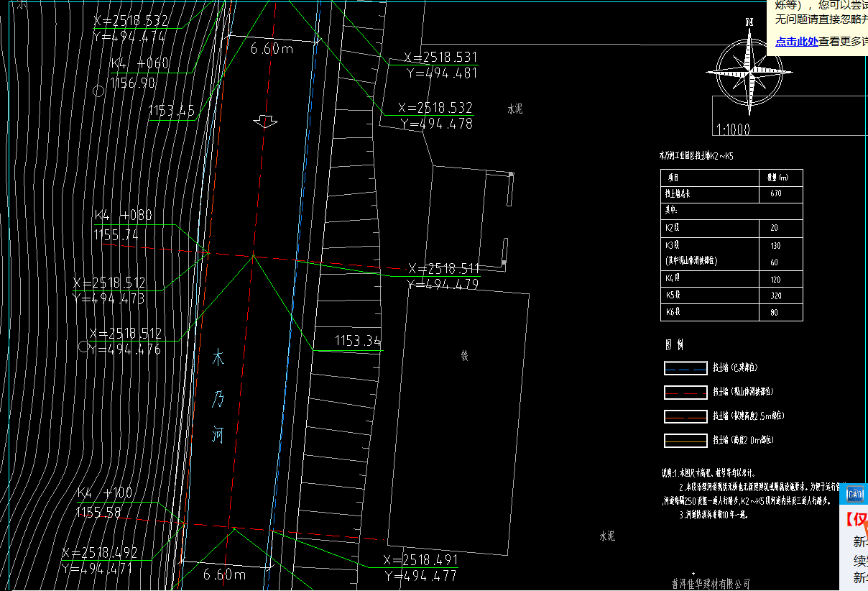Select the north arrow compass symbol
Image resolution: width=868 pixels, height=591 pixels.
pos(749,71)
